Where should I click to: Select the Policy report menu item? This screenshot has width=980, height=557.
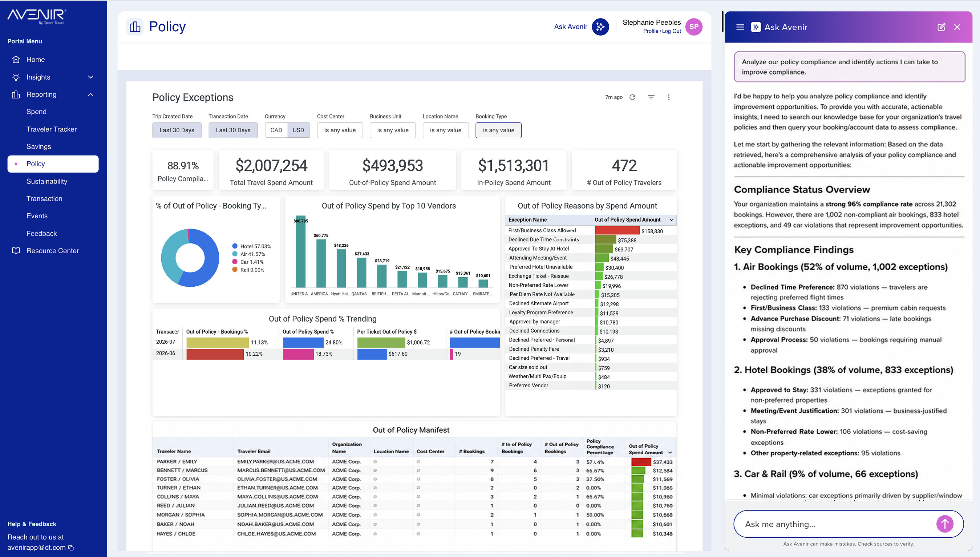point(53,164)
